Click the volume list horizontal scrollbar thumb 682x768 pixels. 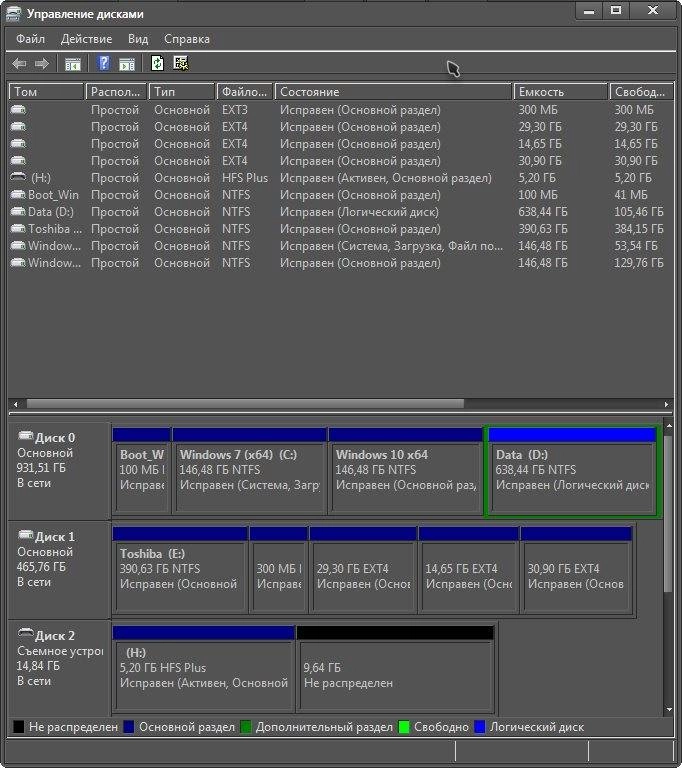pyautogui.click(x=245, y=404)
